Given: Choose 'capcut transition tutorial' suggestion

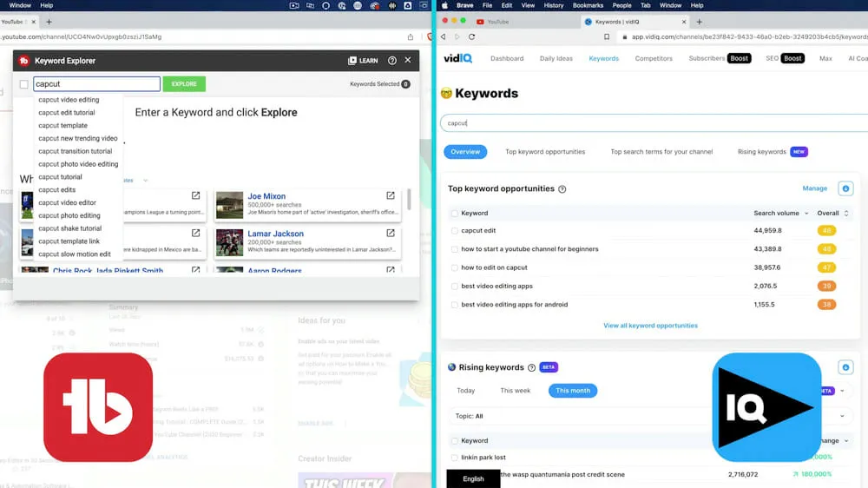Looking at the screenshot, I should (75, 151).
